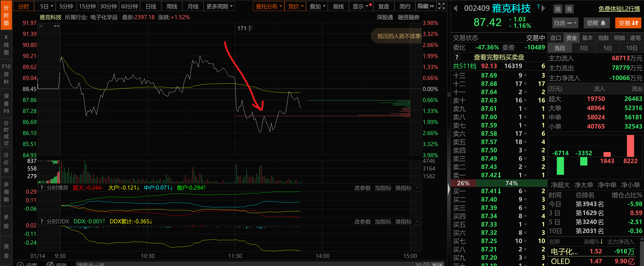This screenshot has width=644, height=266.
Task: Select the 3日 capital flow period
Action: [x=584, y=48]
